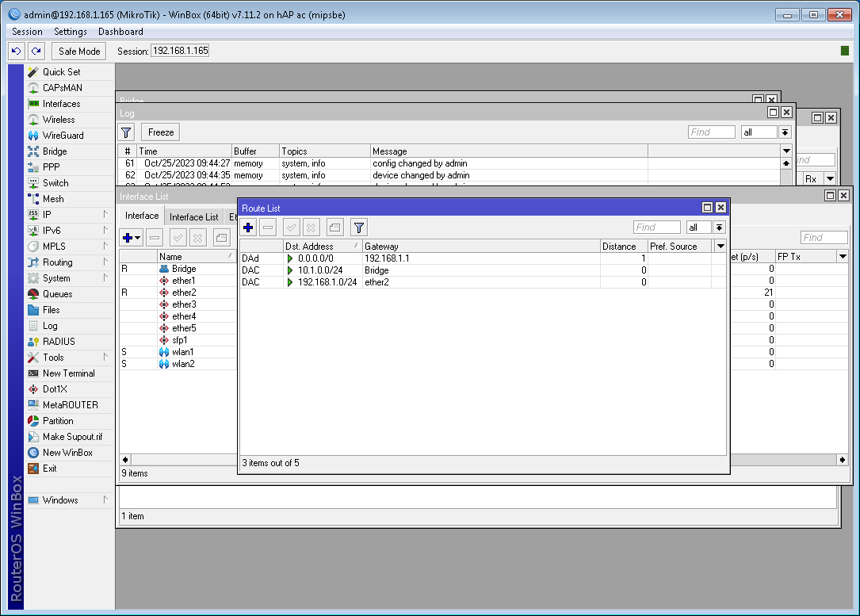The height and width of the screenshot is (616, 860).
Task: Open the Settings menu
Action: (71, 32)
